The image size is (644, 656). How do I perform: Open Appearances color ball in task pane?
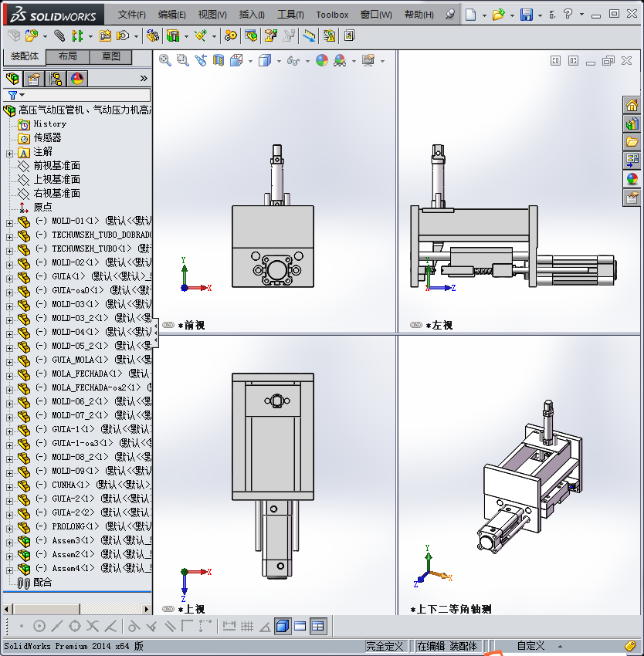(x=632, y=179)
